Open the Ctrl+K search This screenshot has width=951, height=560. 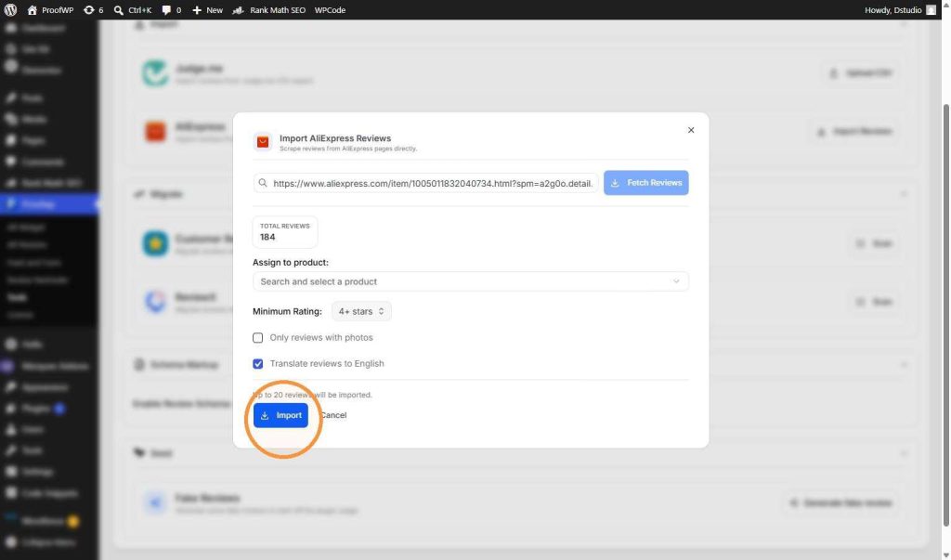point(133,9)
